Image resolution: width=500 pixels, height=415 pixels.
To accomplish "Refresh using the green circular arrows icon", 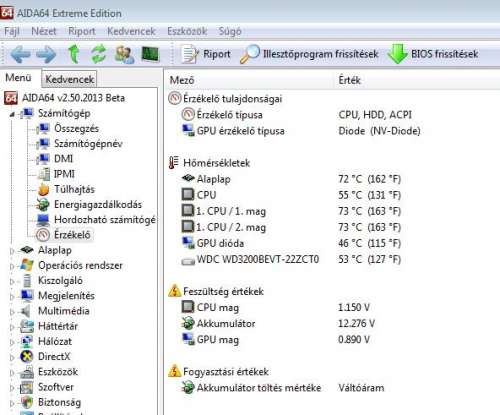I will [x=99, y=54].
